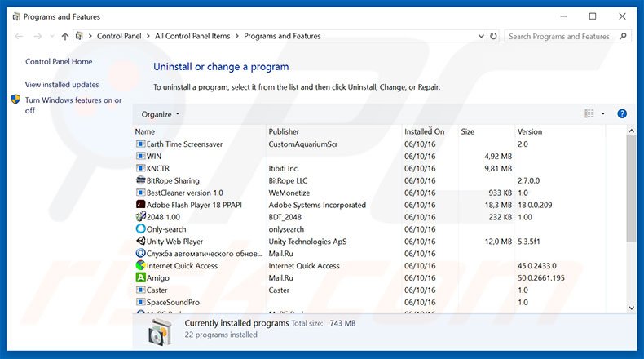644x359 pixels.
Task: Open Control Panel Home link
Action: [59, 62]
